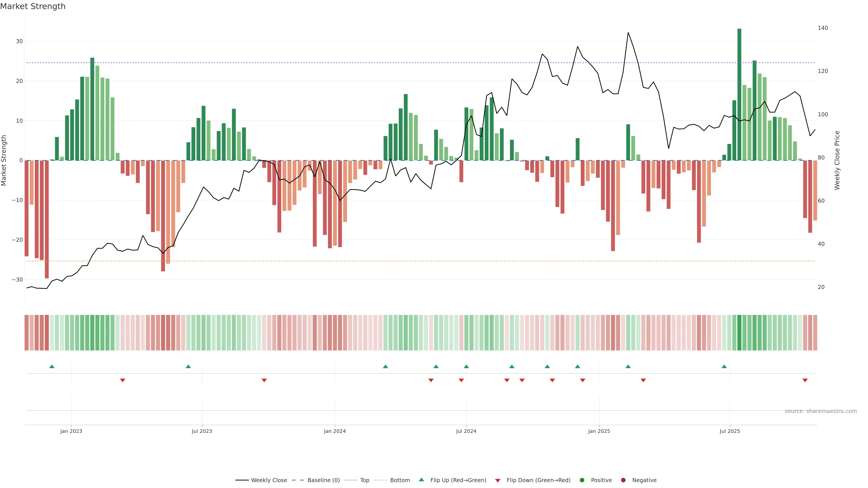
Task: Click flip-up triangle just before Jul 2023
Action: tap(188, 366)
